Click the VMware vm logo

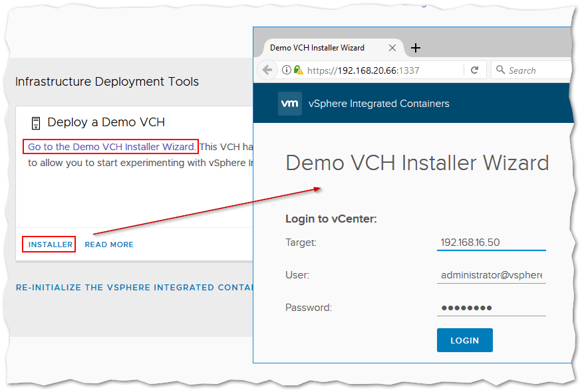coord(289,104)
